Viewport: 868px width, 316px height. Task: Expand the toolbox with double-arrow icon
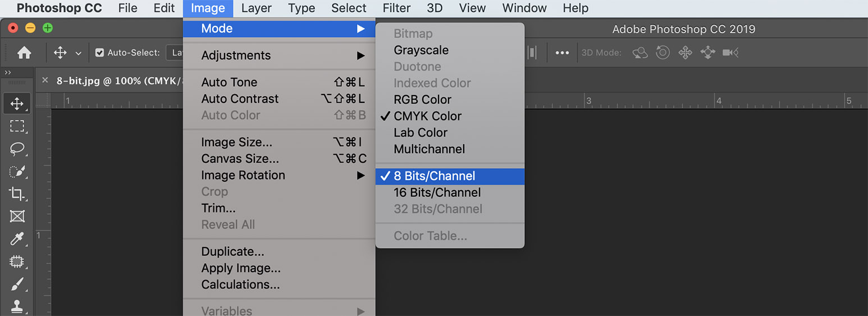(8, 73)
